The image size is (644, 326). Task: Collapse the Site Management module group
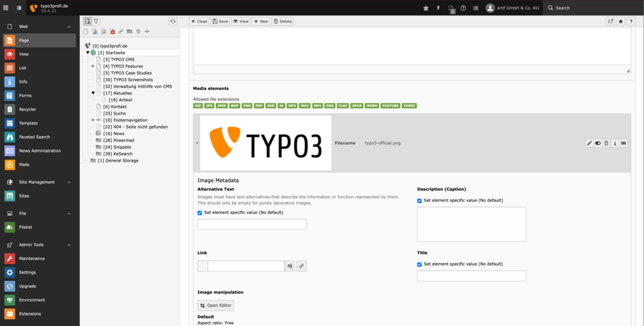[x=69, y=182]
